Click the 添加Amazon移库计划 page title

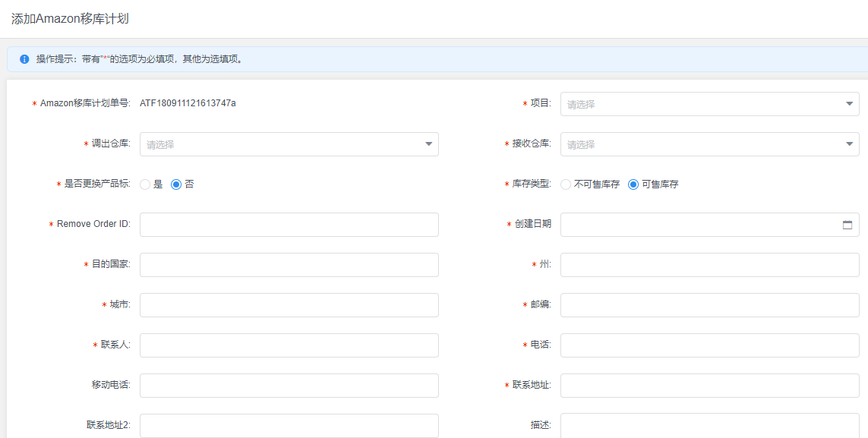(x=70, y=18)
